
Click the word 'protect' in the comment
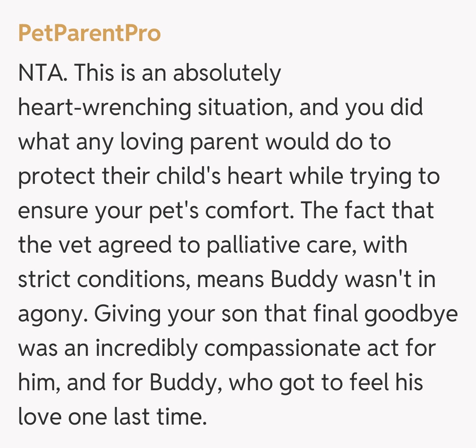pyautogui.click(x=56, y=176)
